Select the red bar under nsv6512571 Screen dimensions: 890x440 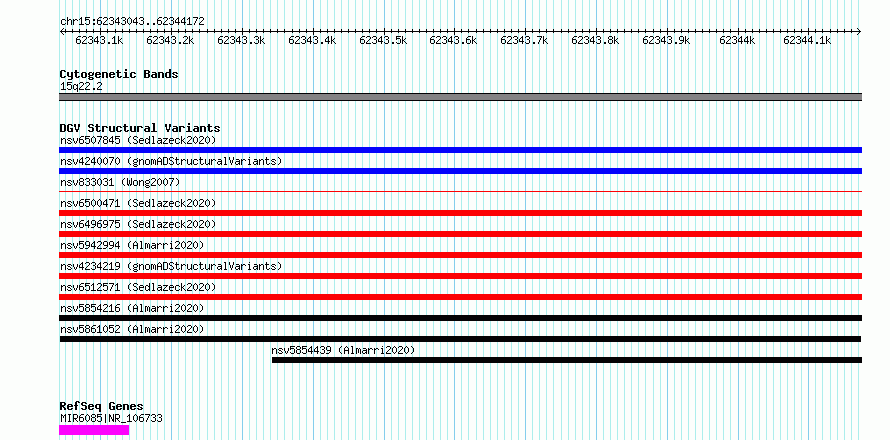(460, 297)
